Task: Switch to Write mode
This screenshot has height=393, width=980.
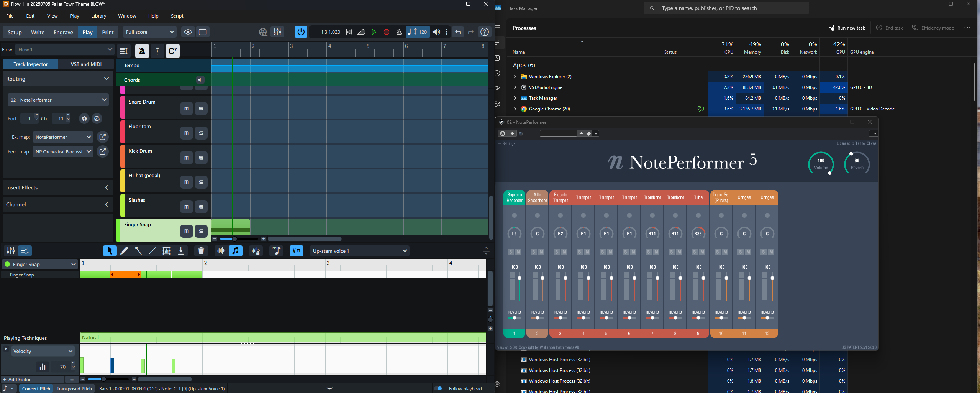Action: click(38, 32)
